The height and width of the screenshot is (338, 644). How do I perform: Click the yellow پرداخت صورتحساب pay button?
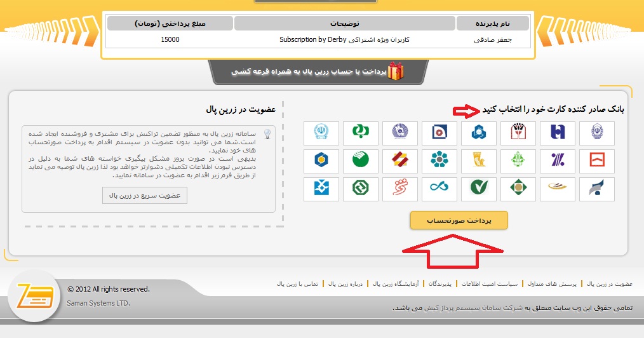[459, 220]
